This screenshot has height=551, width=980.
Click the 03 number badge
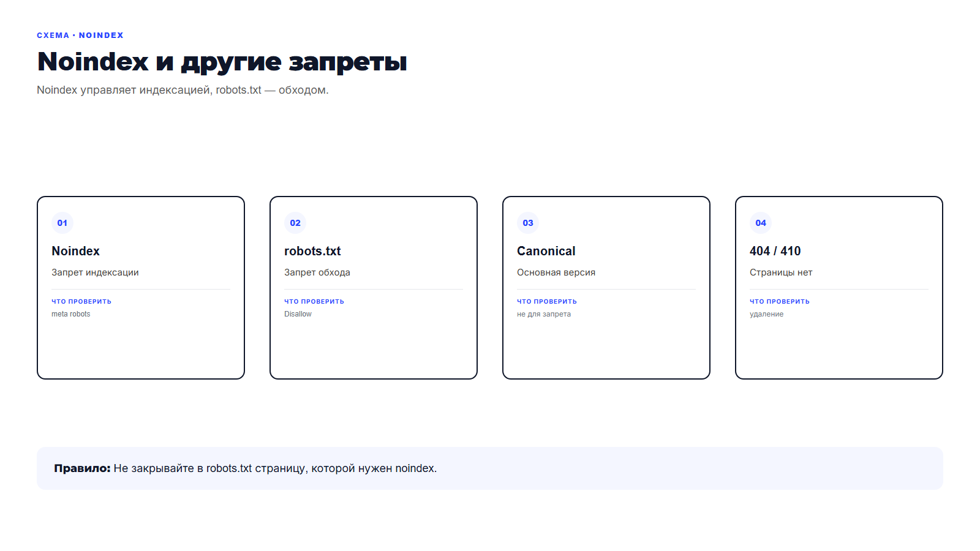coord(528,223)
